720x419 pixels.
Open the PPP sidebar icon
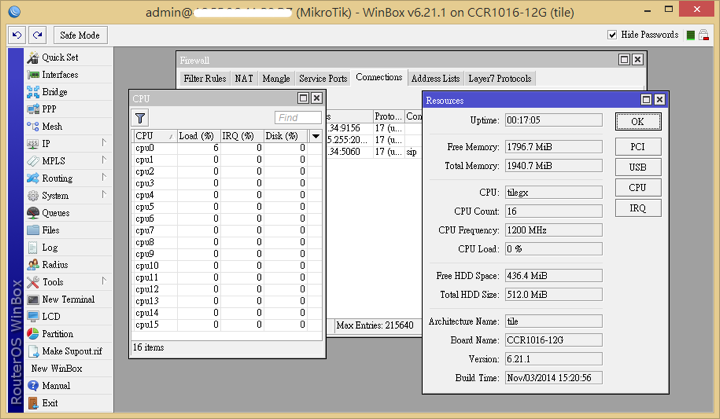pyautogui.click(x=33, y=109)
